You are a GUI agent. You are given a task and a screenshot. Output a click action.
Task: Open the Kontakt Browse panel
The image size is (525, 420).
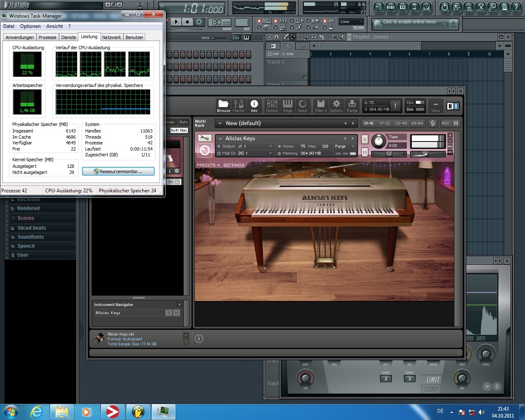click(x=223, y=106)
